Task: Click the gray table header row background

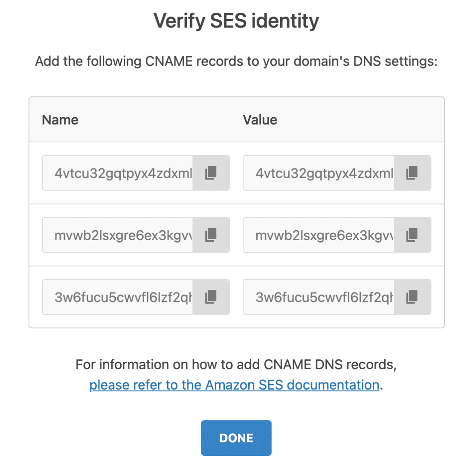Action: (237, 119)
